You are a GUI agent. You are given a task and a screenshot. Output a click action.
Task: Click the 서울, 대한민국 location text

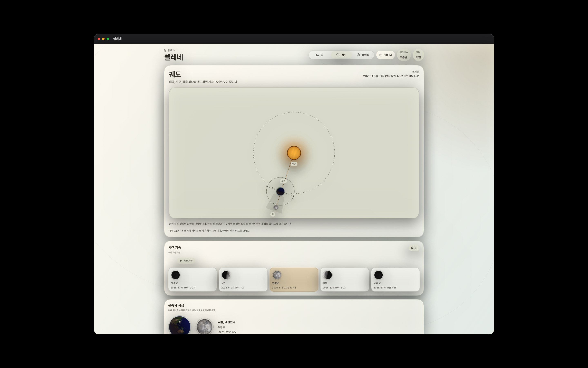[226, 322]
